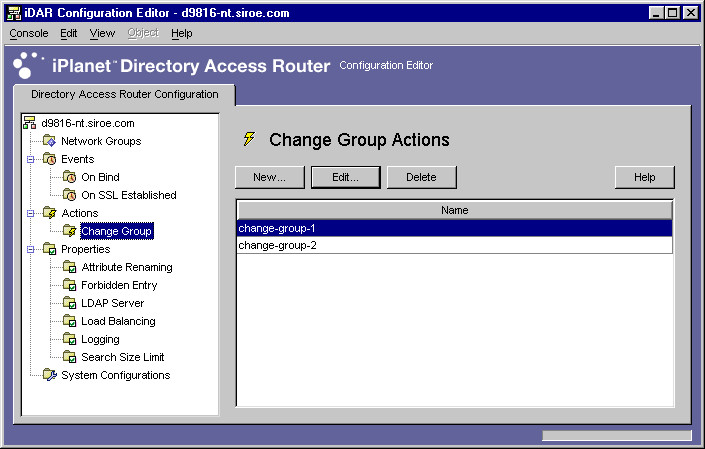This screenshot has height=449, width=705.
Task: Click the System Configurations wrench icon
Action: pyautogui.click(x=50, y=374)
